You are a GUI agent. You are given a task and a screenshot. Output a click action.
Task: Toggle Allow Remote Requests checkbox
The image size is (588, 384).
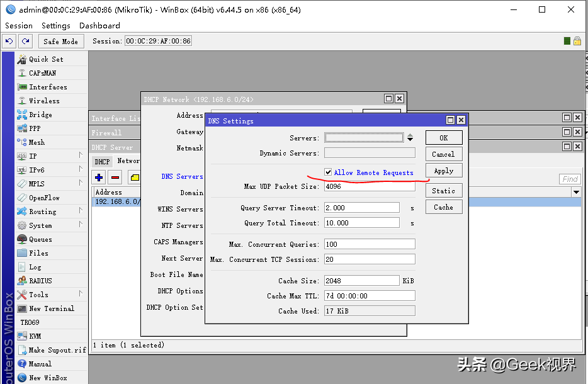click(x=328, y=172)
